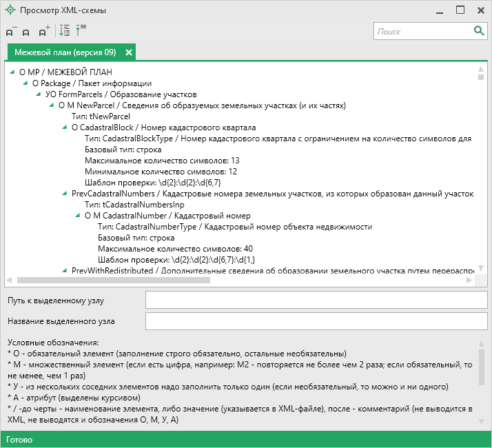
Task: Click the search magnifier icon
Action: pyautogui.click(x=479, y=31)
